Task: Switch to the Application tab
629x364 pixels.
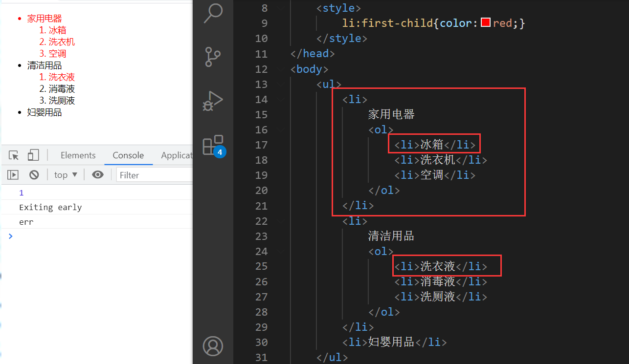Action: coord(177,155)
